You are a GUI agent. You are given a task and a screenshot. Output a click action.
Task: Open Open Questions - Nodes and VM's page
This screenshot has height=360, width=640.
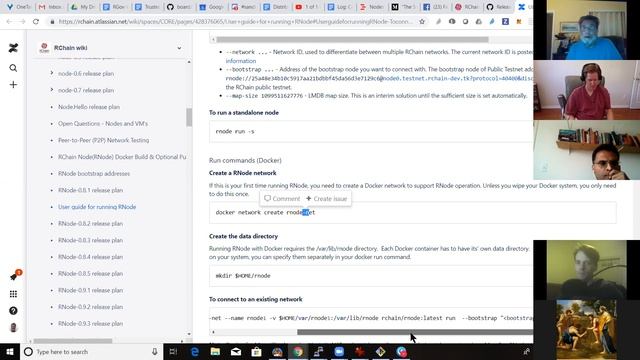point(103,124)
